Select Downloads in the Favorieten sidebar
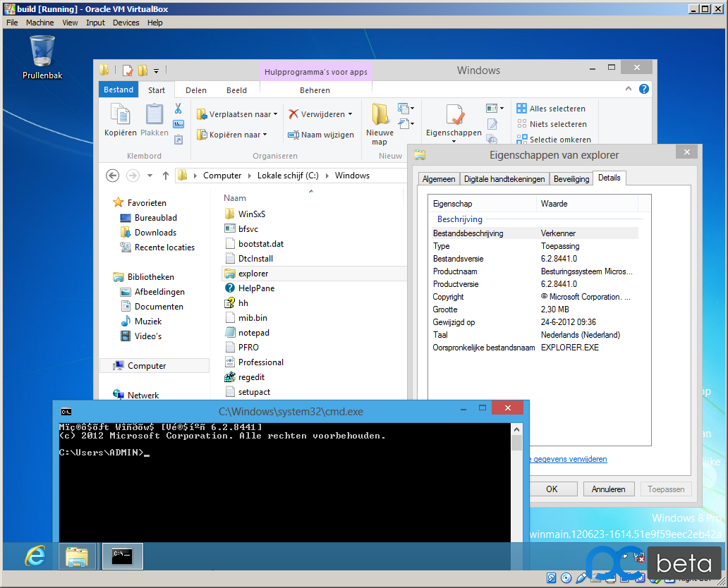The height and width of the screenshot is (588, 728). 155,233
